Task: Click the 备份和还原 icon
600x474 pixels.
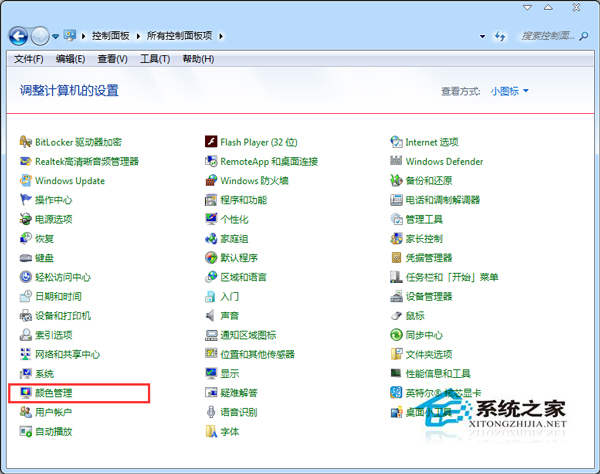Action: point(396,181)
